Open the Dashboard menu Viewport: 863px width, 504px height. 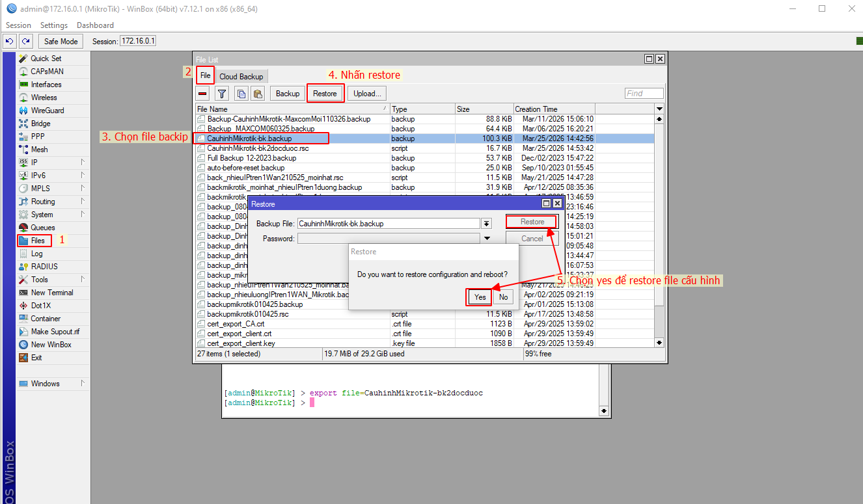95,25
